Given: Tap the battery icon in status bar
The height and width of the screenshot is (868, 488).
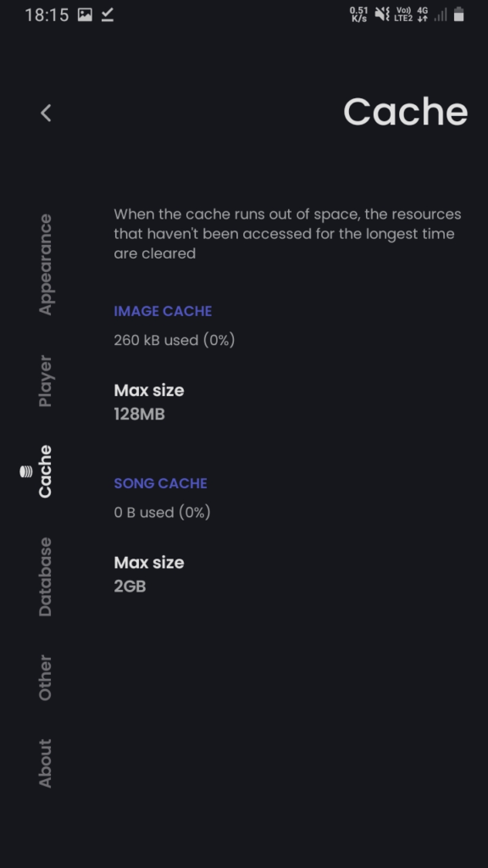Looking at the screenshot, I should pyautogui.click(x=458, y=14).
